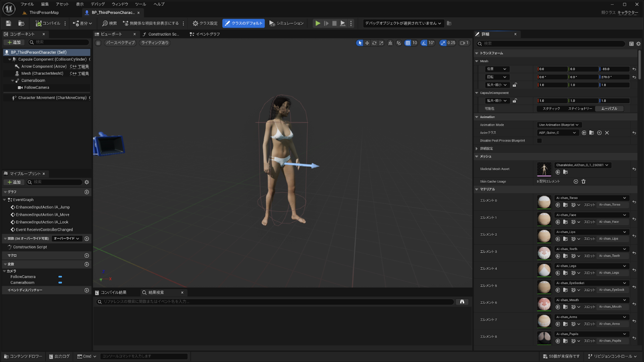The width and height of the screenshot is (644, 362).
Task: Open debug object selection dropdown
Action: tap(403, 23)
